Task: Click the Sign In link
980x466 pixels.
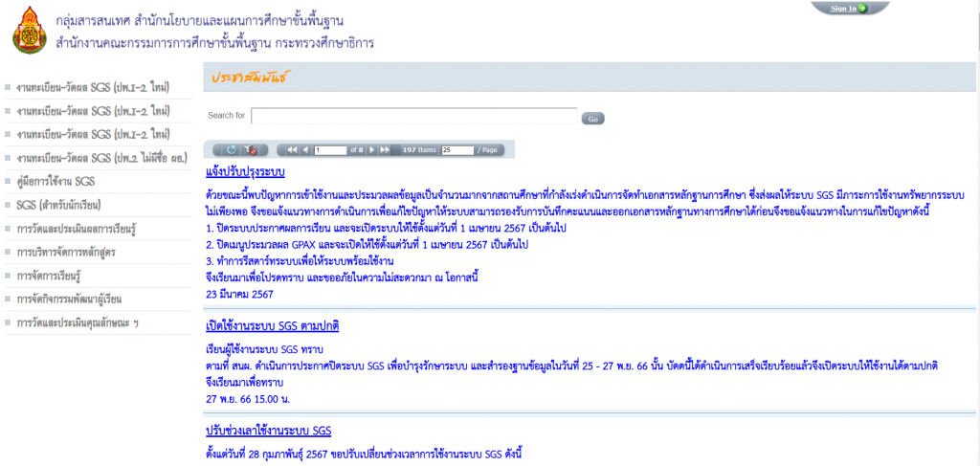Action: coord(842,9)
